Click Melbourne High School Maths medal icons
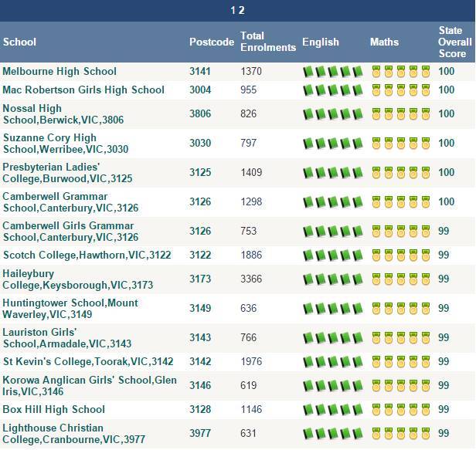 pyautogui.click(x=401, y=72)
